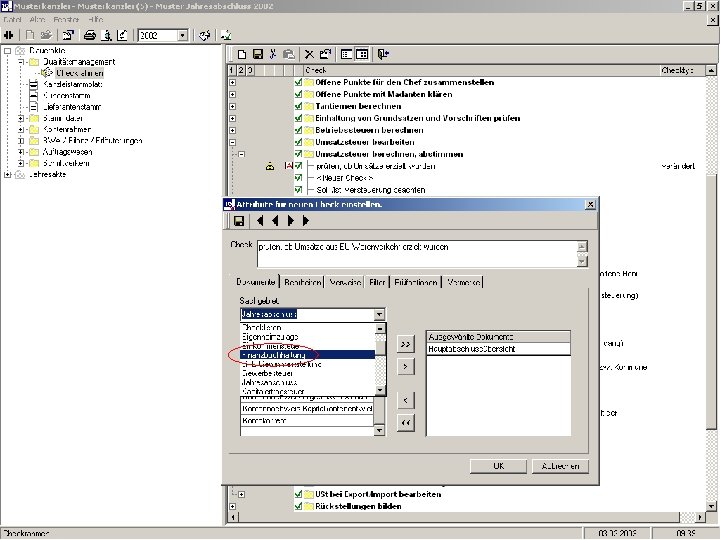The width and height of the screenshot is (720, 540).
Task: Toggle checkbox for USt bei Export/Import bearbeiten
Action: pyautogui.click(x=298, y=495)
